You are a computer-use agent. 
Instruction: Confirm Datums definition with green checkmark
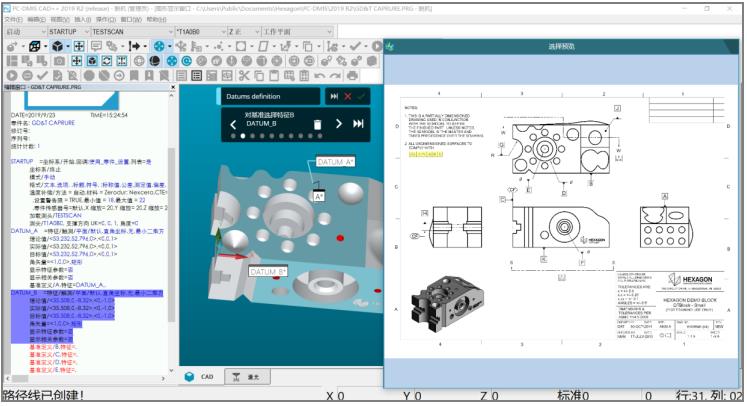[x=361, y=96]
